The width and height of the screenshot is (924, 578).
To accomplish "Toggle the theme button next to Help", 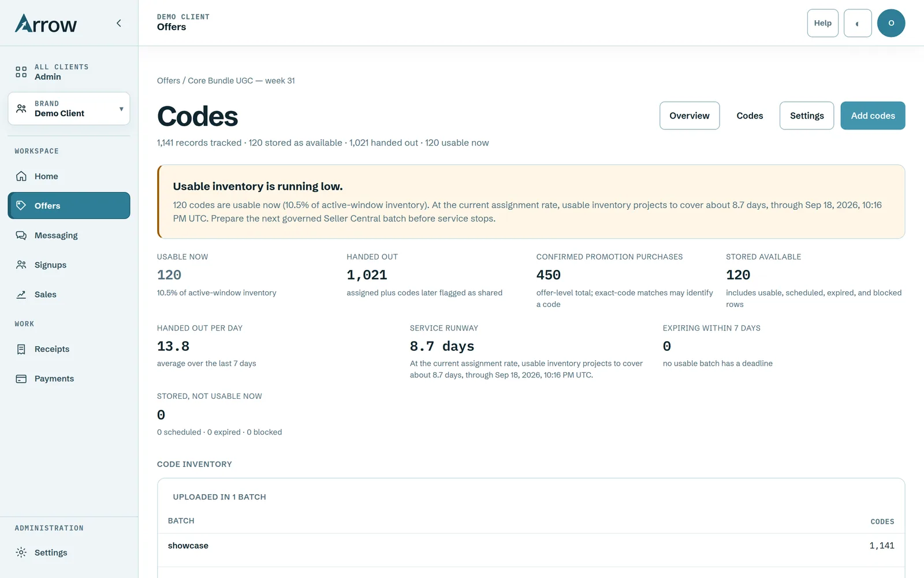I will (x=858, y=23).
